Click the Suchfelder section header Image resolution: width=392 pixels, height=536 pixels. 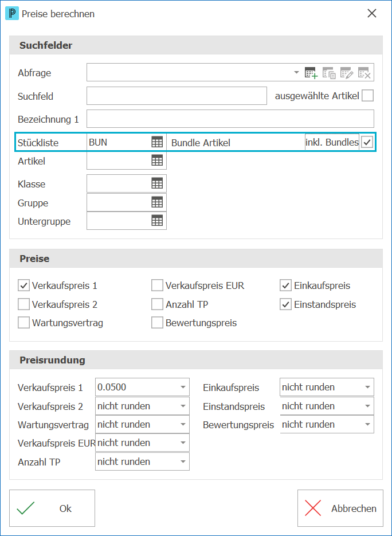[x=196, y=45]
